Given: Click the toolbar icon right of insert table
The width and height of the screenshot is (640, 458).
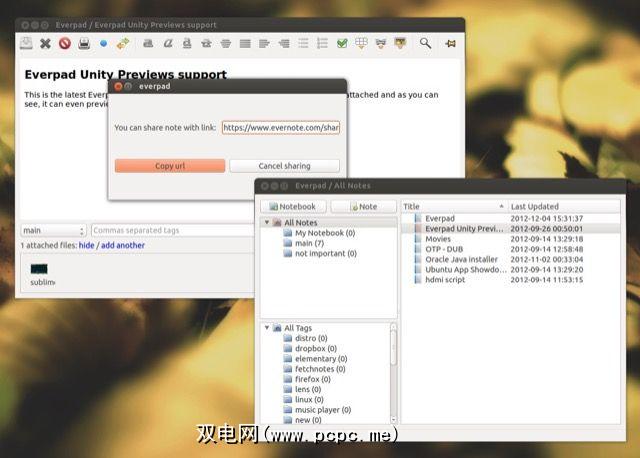Looking at the screenshot, I should coord(381,43).
